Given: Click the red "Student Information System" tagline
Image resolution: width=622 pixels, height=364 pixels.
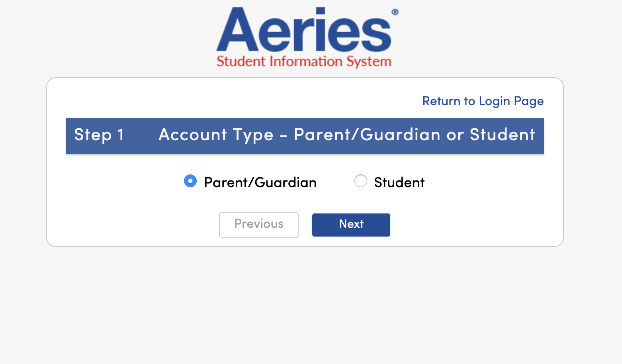Looking at the screenshot, I should tap(304, 62).
